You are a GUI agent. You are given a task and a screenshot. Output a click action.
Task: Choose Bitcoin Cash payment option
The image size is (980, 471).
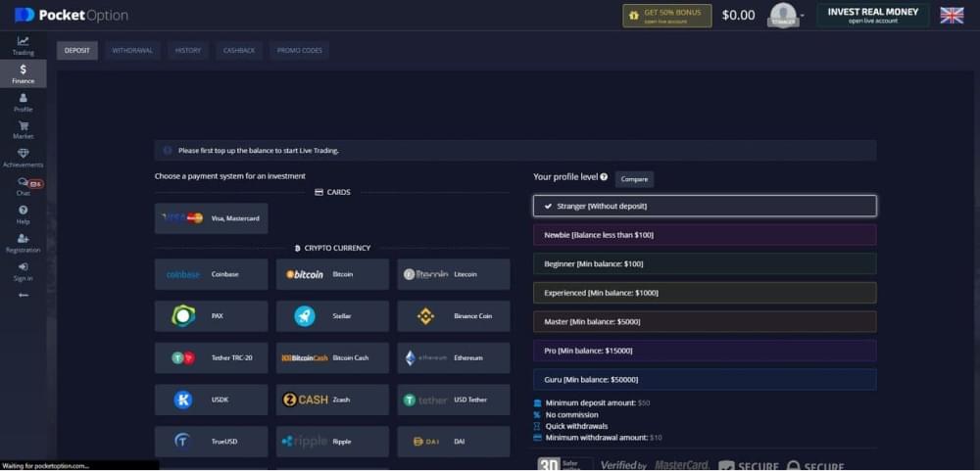coord(332,358)
